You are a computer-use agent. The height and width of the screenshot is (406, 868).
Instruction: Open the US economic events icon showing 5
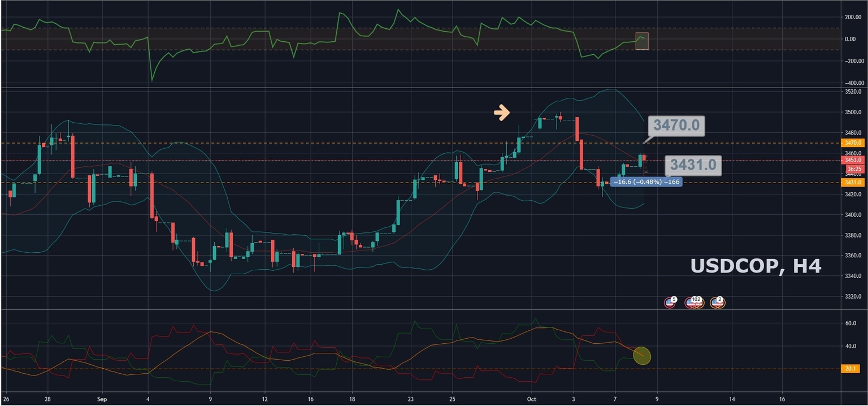[670, 301]
